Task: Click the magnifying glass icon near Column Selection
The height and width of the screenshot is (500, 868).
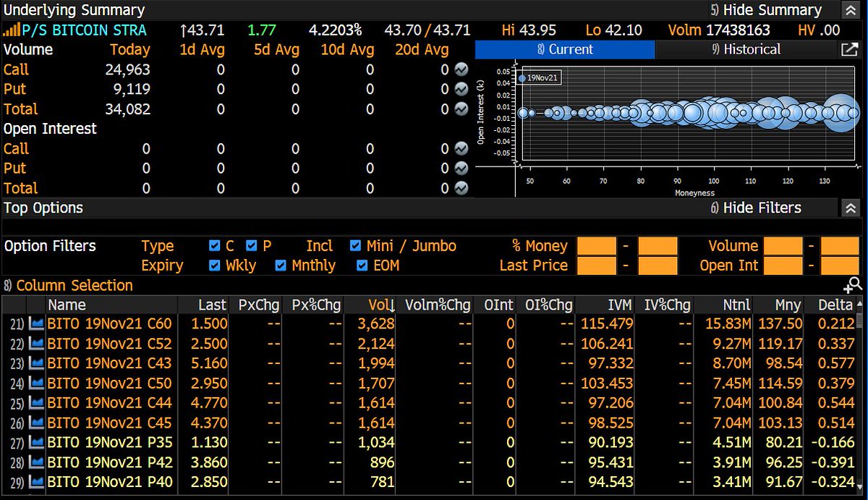Action: (x=854, y=285)
